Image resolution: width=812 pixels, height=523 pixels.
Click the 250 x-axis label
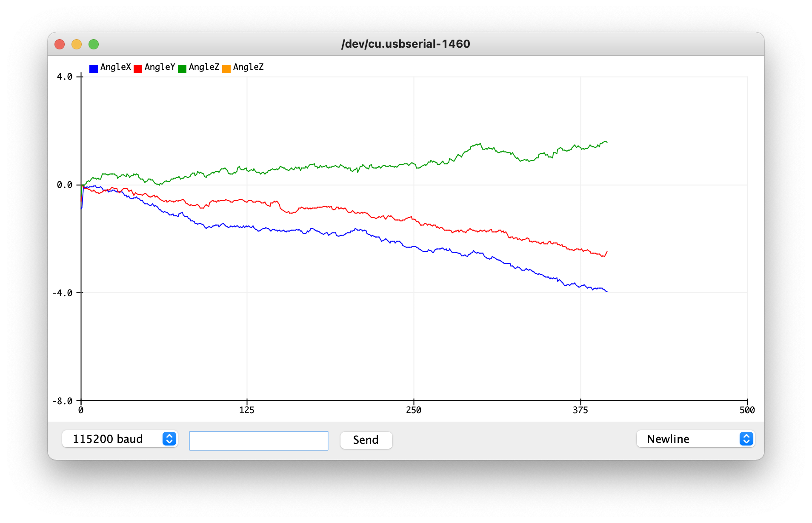point(414,410)
